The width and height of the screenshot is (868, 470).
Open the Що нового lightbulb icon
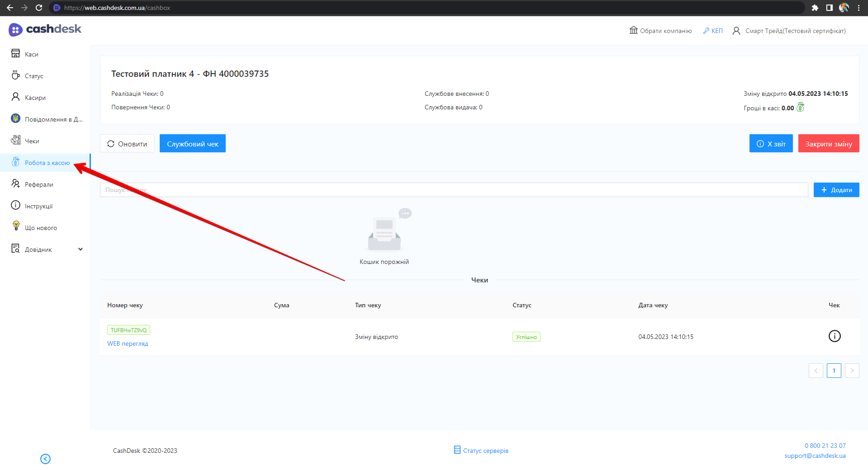point(15,227)
